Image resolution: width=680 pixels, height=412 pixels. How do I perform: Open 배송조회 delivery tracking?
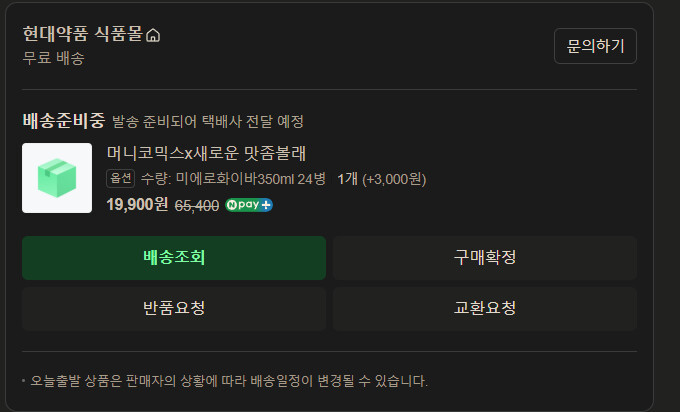pos(174,258)
